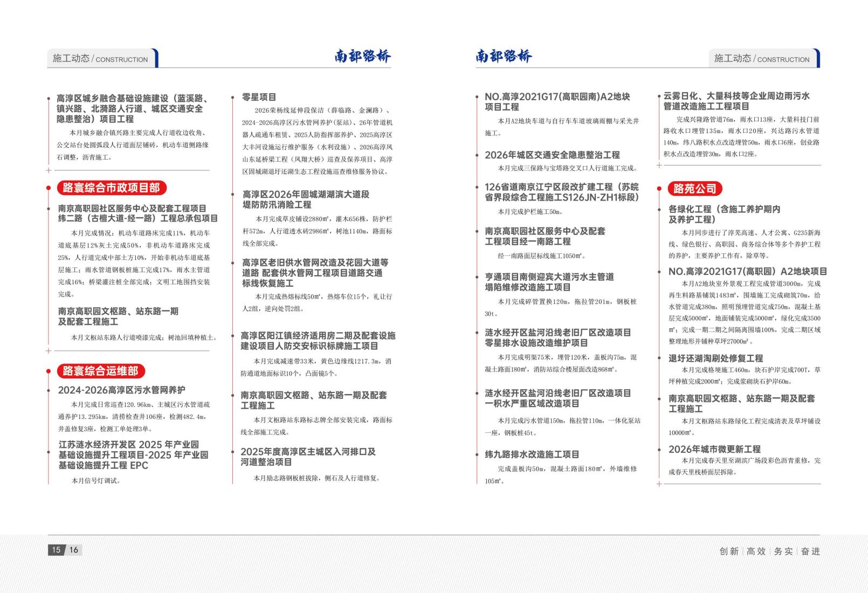Click heading NO.高淳2021G17(高职园) A2地块项目
Viewport: 868px width, 593px height.
click(747, 272)
